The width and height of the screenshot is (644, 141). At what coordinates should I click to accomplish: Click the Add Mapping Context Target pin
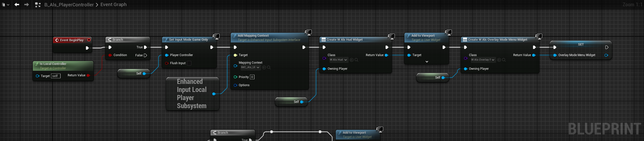[x=235, y=55]
